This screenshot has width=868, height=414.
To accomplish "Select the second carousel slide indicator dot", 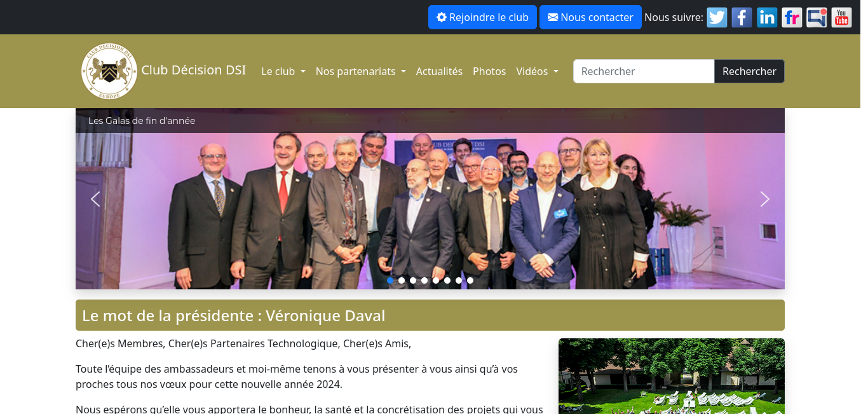I will [402, 280].
